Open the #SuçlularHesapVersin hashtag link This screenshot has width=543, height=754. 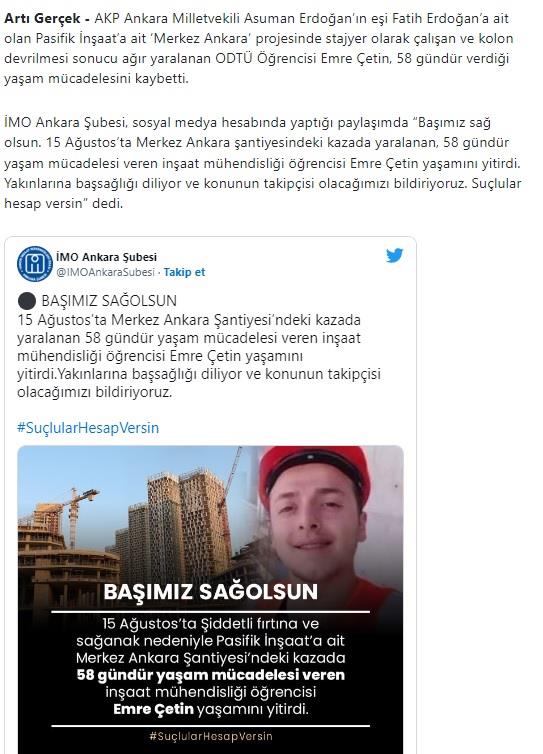pyautogui.click(x=88, y=427)
